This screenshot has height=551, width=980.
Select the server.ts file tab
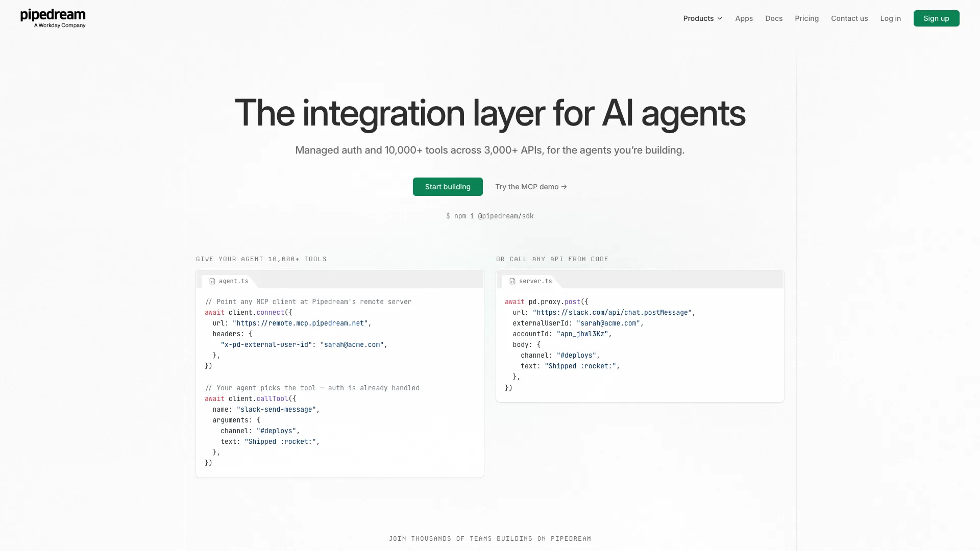tap(530, 281)
